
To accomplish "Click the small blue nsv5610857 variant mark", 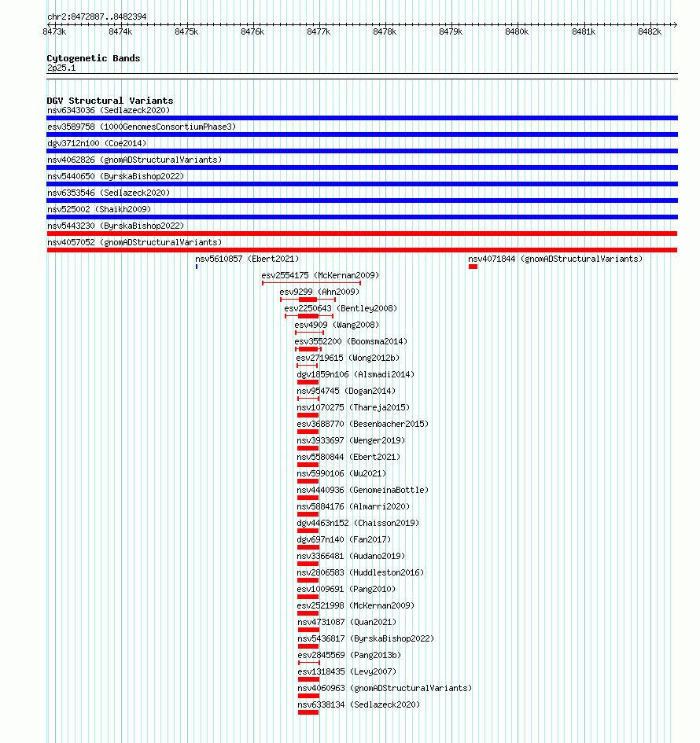I will [197, 267].
